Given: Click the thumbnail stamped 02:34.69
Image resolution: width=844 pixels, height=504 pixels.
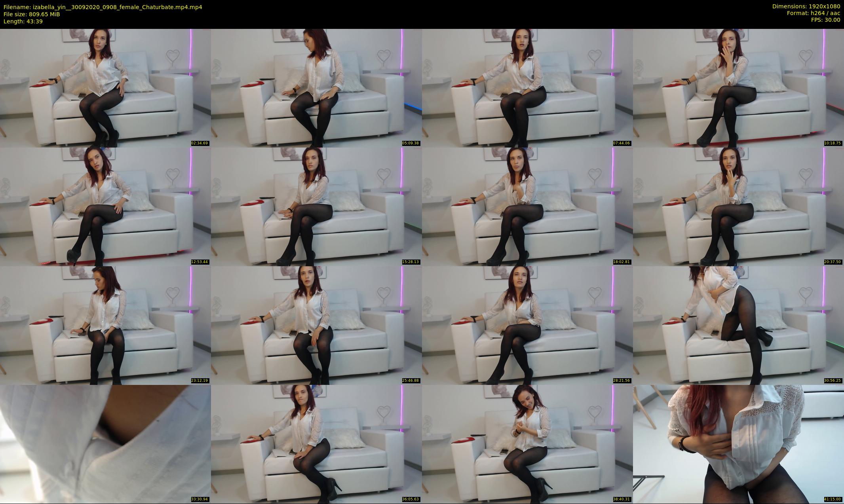Looking at the screenshot, I should pyautogui.click(x=105, y=88).
